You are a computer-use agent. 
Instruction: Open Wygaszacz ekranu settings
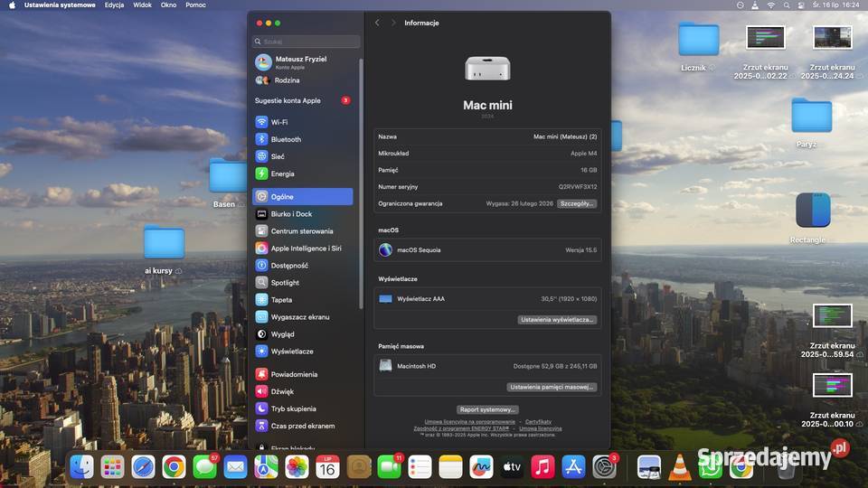302,317
